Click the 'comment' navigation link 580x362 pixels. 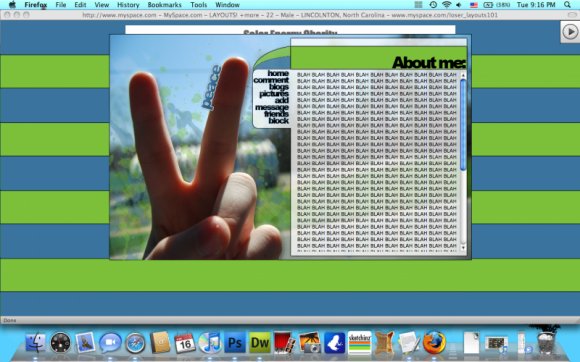(271, 80)
